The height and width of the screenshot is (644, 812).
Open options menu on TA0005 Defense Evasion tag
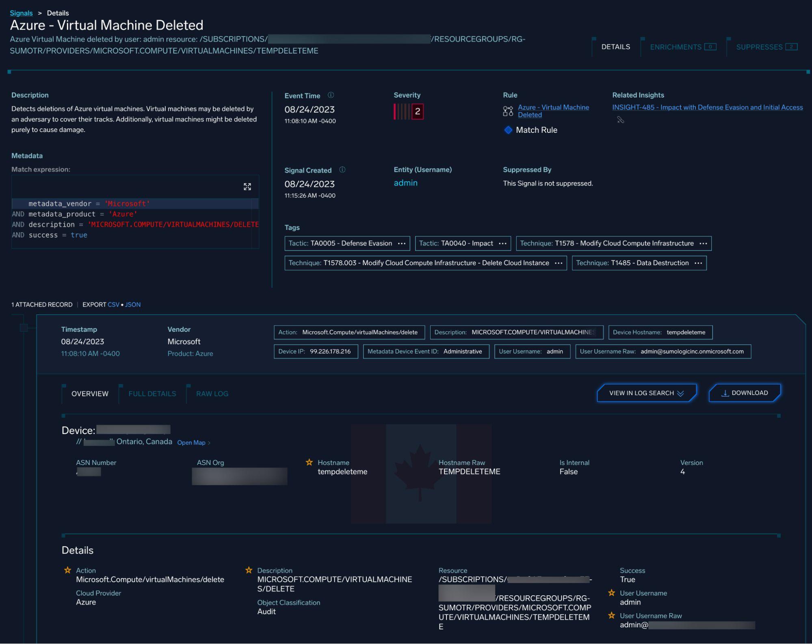(401, 243)
